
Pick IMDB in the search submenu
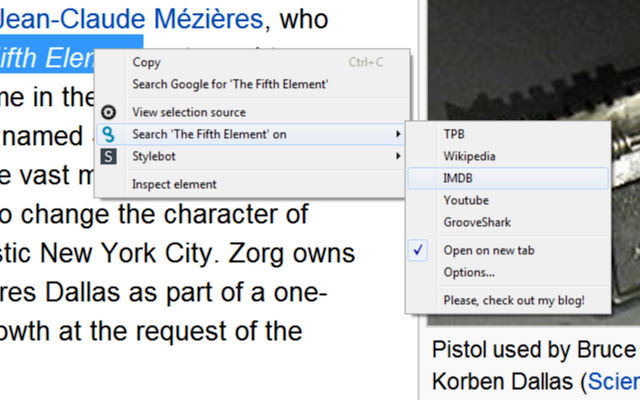click(x=458, y=178)
